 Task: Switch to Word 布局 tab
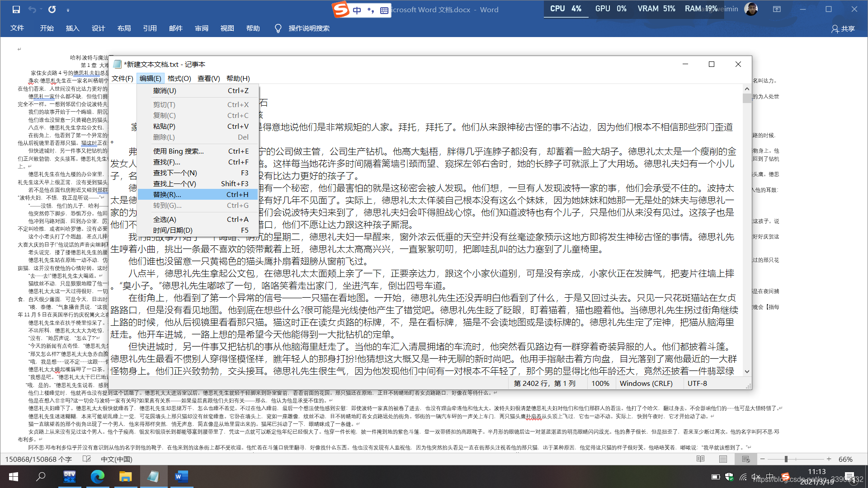(124, 28)
